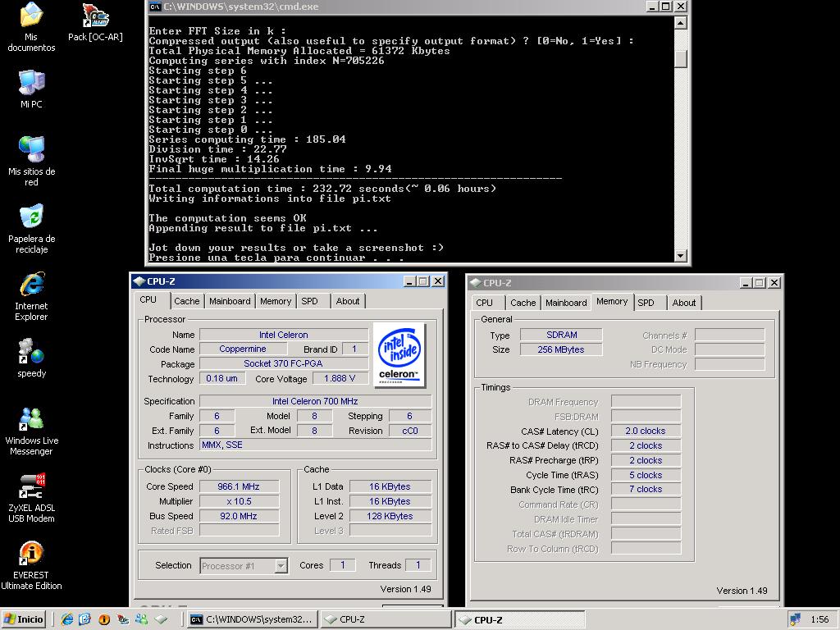Switch to second CPU-Z taskbar button
The height and width of the screenshot is (630, 840).
pos(519,619)
